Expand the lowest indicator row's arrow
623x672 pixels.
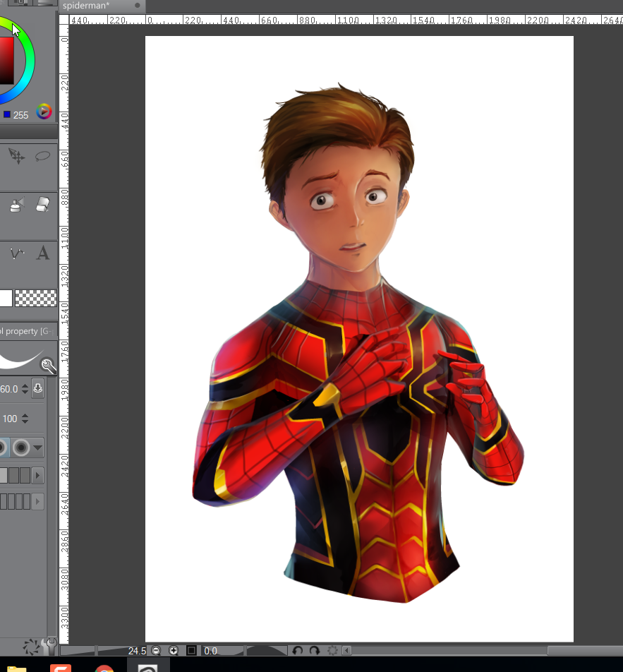pyautogui.click(x=37, y=501)
